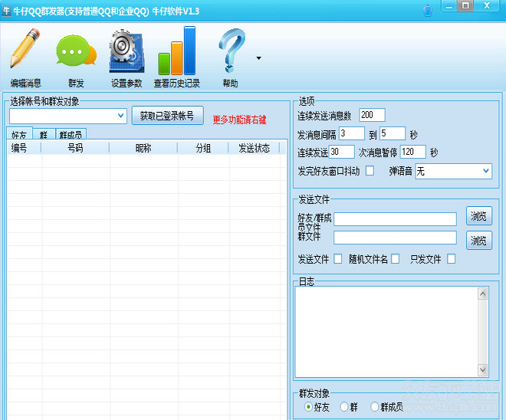
Task: Focus the pause seconds field showing 120
Action: (x=412, y=152)
